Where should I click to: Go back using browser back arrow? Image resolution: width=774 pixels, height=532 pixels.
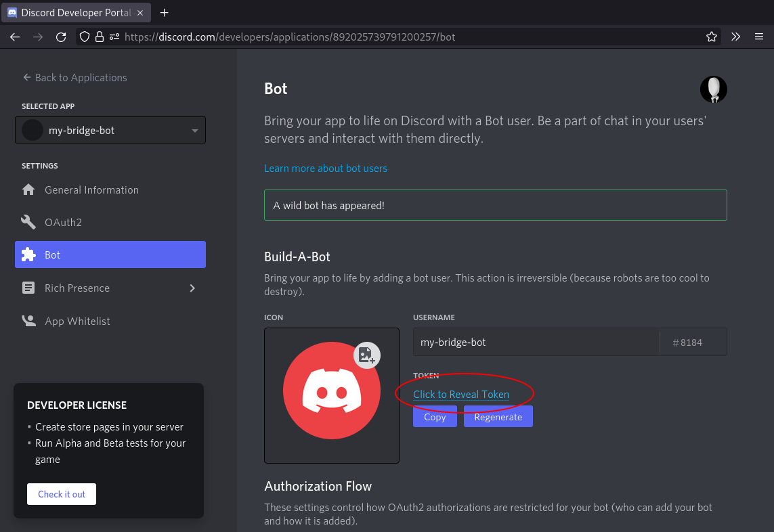coord(15,37)
